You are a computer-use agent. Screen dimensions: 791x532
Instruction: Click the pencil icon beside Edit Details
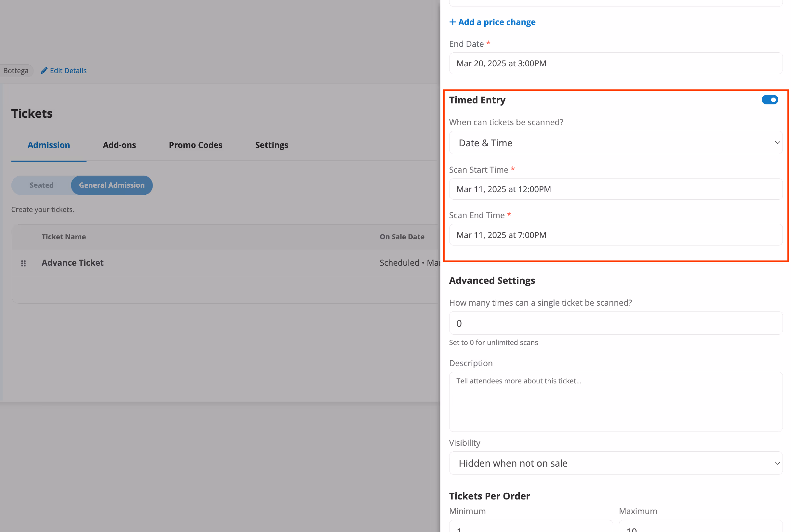[x=44, y=71]
